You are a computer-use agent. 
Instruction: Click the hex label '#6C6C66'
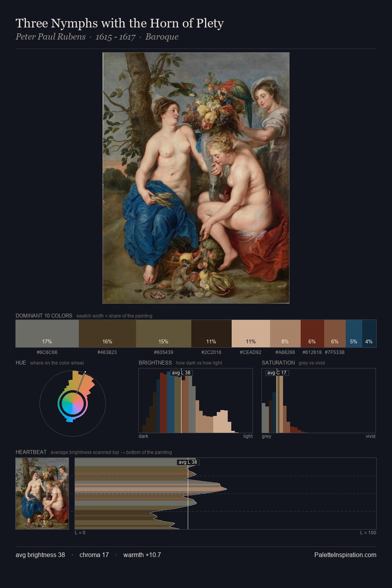click(x=47, y=352)
